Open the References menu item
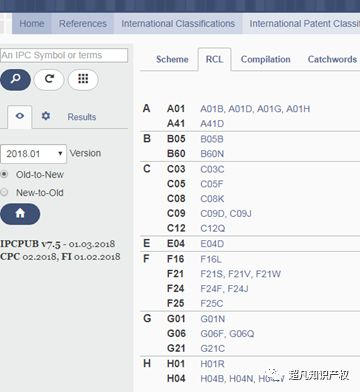Image resolution: width=360 pixels, height=392 pixels. [83, 24]
